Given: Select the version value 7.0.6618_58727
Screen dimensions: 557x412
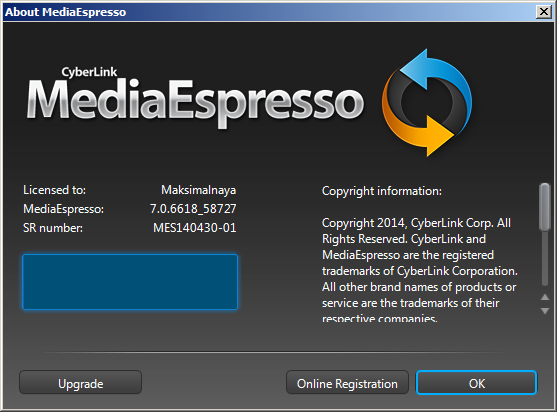Looking at the screenshot, I should click(x=193, y=209).
